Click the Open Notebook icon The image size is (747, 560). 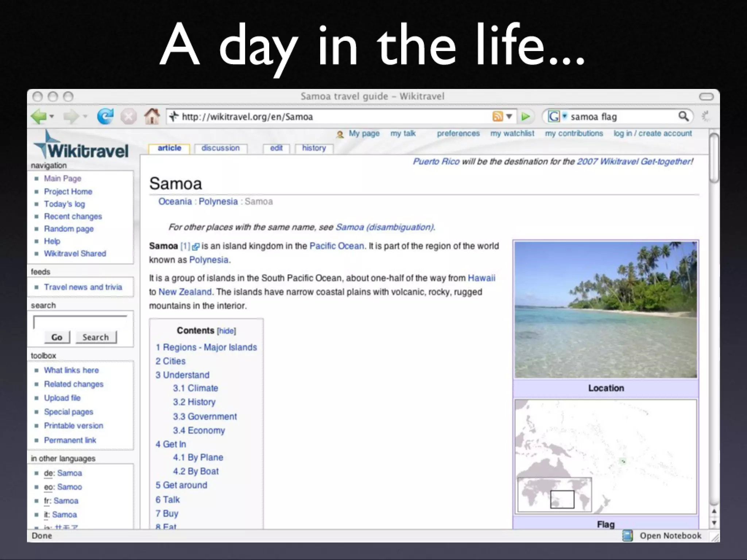627,536
